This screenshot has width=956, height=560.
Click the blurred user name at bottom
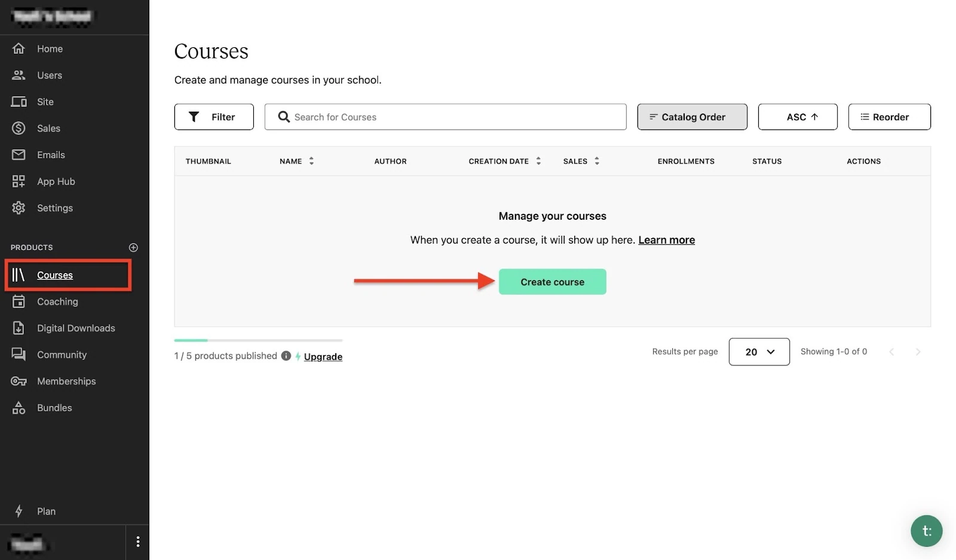pos(27,544)
